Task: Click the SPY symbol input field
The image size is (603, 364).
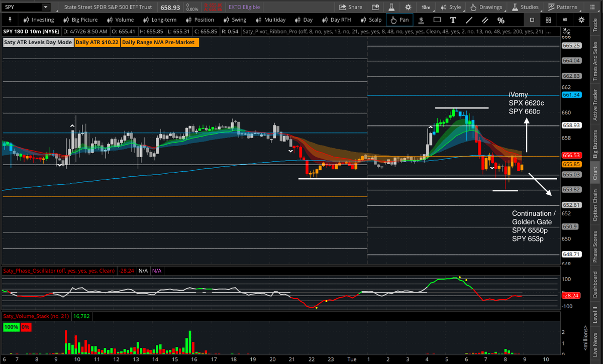Action: (x=22, y=7)
